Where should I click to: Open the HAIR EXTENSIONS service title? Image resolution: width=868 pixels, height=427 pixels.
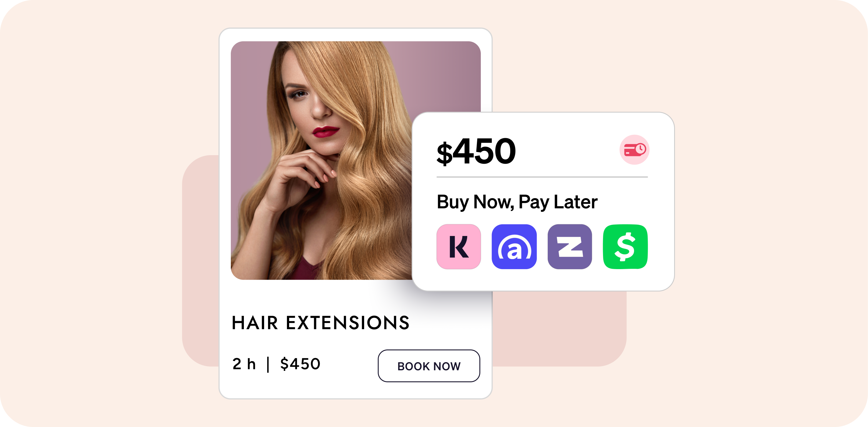pyautogui.click(x=321, y=323)
